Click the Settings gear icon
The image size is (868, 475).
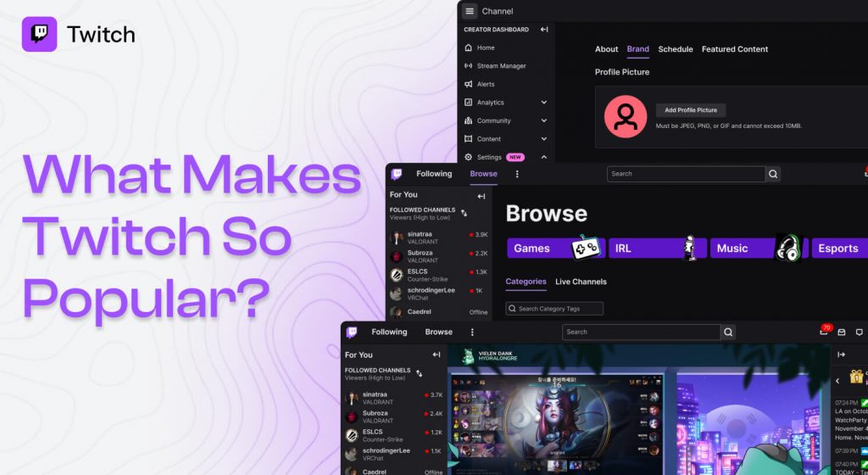click(468, 157)
